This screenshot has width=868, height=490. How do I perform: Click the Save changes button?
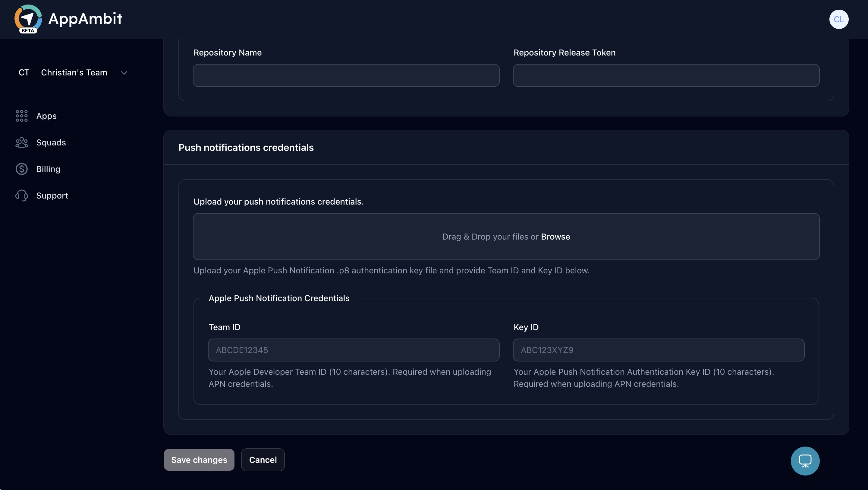tap(199, 460)
